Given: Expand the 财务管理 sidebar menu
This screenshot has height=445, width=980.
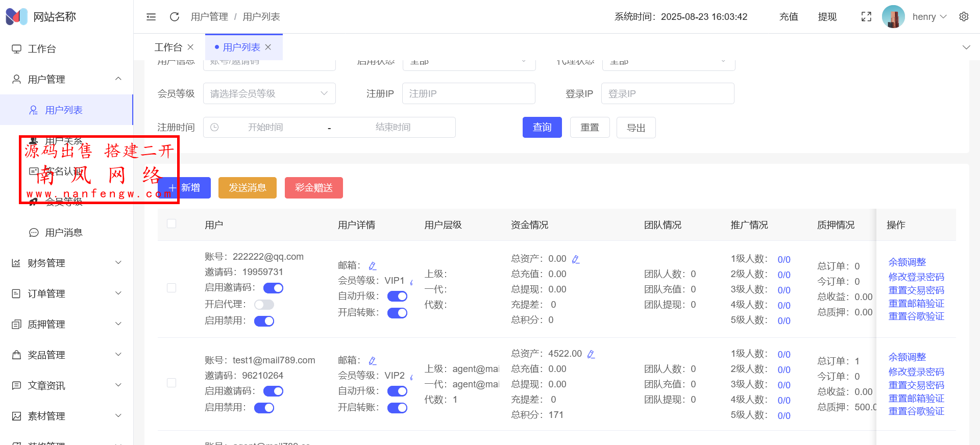Looking at the screenshot, I should [66, 263].
